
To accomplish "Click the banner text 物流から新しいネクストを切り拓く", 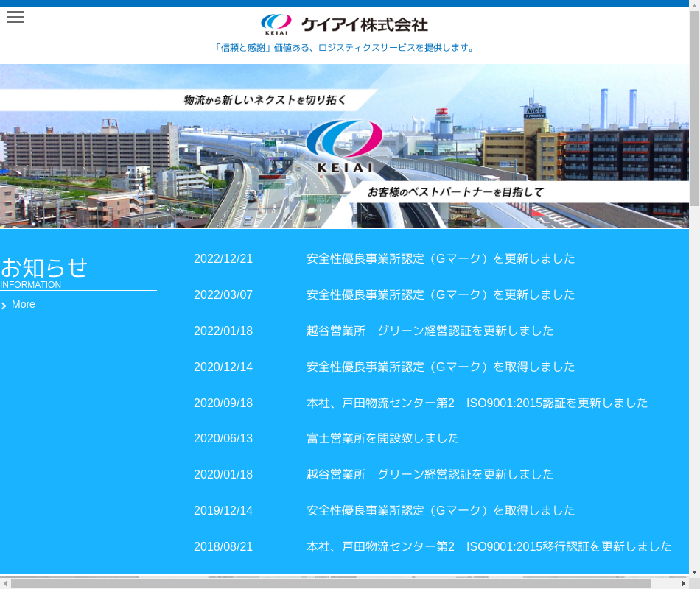I will 265,100.
